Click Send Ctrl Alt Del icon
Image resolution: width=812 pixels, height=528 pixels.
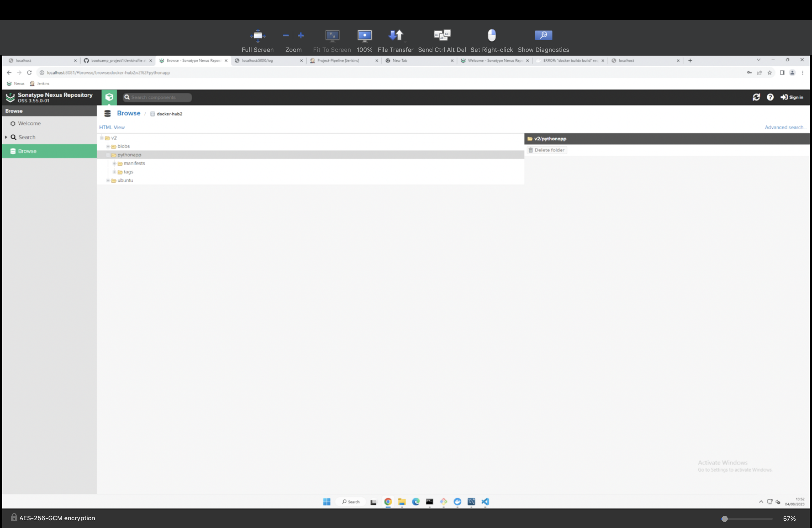click(x=442, y=35)
